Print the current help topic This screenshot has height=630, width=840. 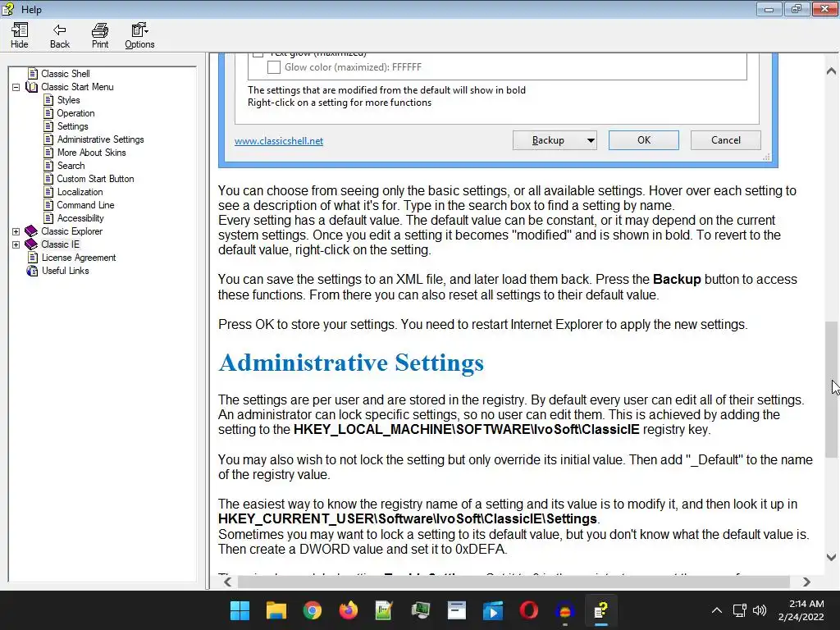pos(99,36)
